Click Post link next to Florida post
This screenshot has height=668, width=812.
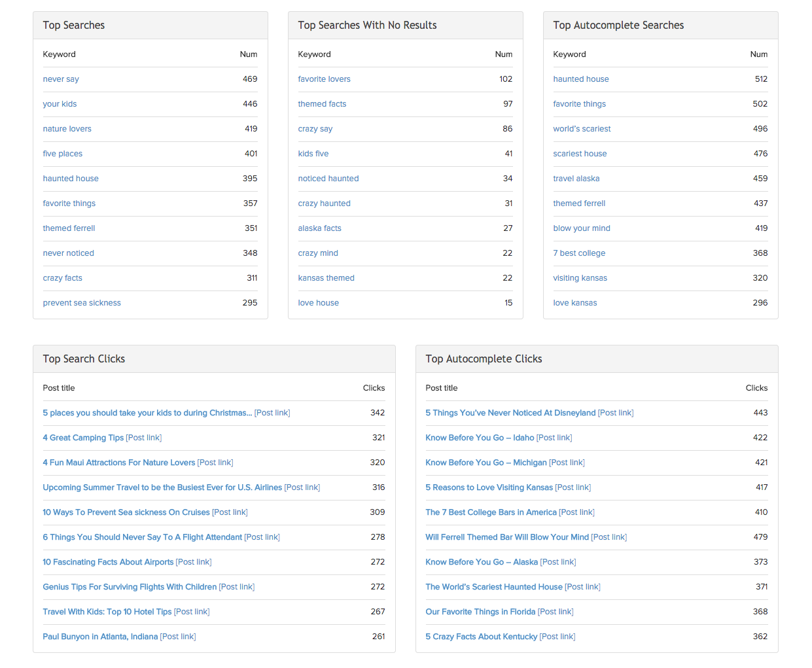coord(556,612)
